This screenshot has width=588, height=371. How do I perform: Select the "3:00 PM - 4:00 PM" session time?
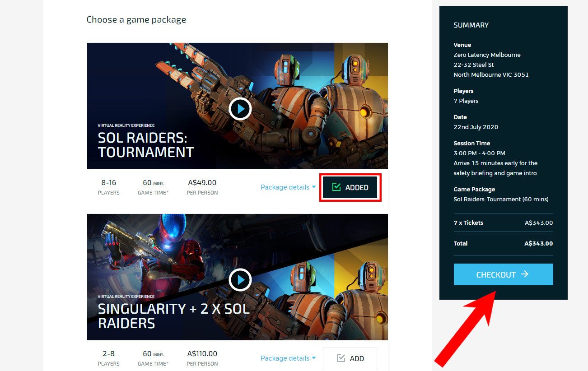tap(480, 153)
